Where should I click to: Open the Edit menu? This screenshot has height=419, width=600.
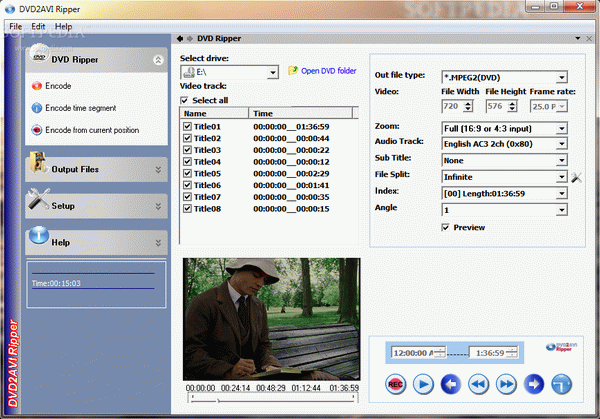[38, 26]
